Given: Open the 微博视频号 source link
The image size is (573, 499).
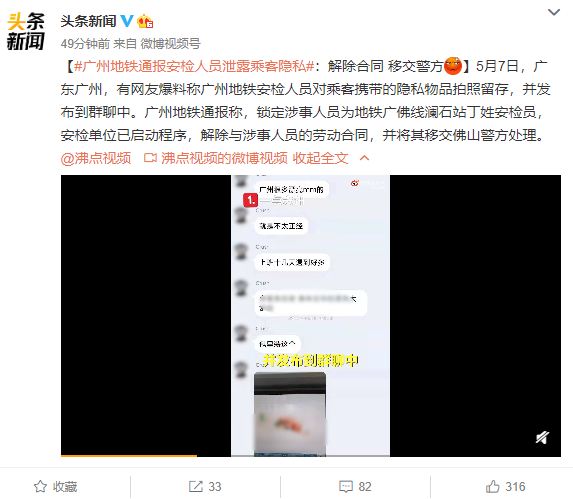Looking at the screenshot, I should pyautogui.click(x=171, y=44).
